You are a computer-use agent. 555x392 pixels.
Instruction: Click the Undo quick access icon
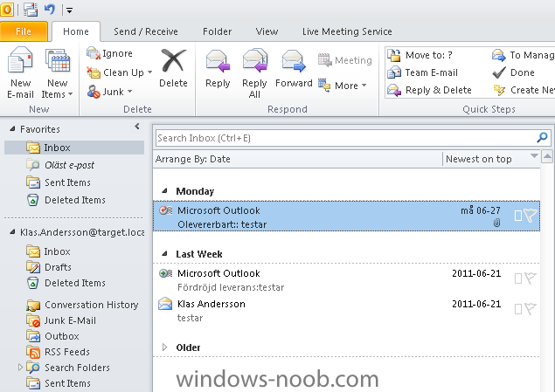pos(50,10)
